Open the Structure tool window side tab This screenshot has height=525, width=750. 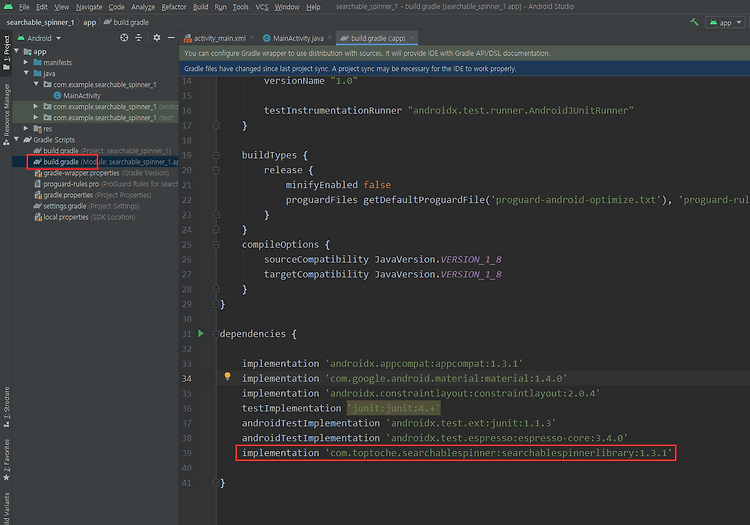(6, 406)
